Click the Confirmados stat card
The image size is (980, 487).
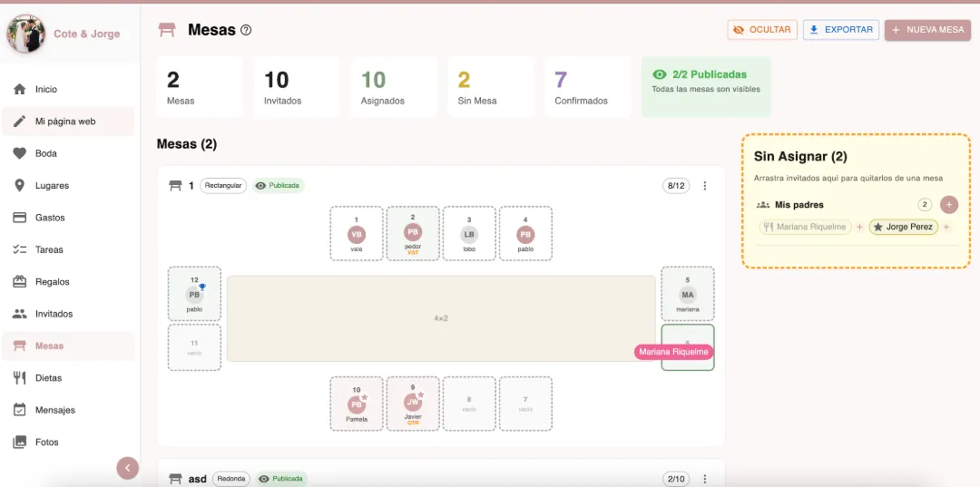[587, 87]
